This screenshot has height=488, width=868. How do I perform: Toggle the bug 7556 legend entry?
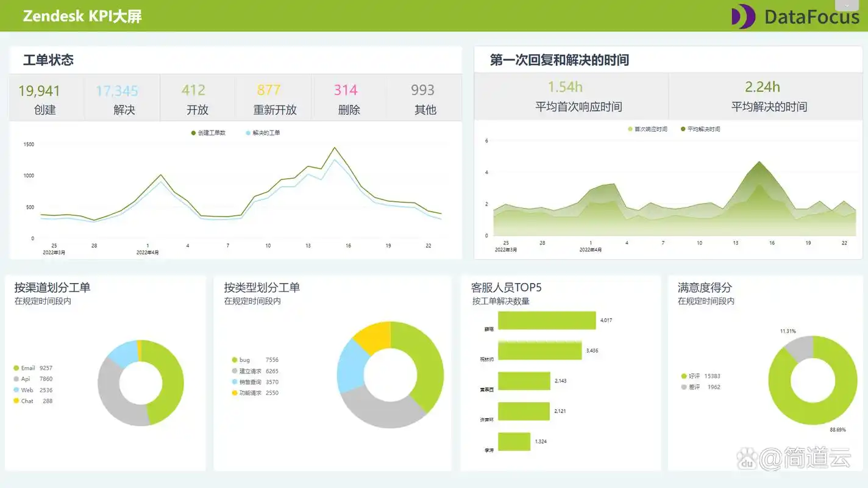point(255,360)
